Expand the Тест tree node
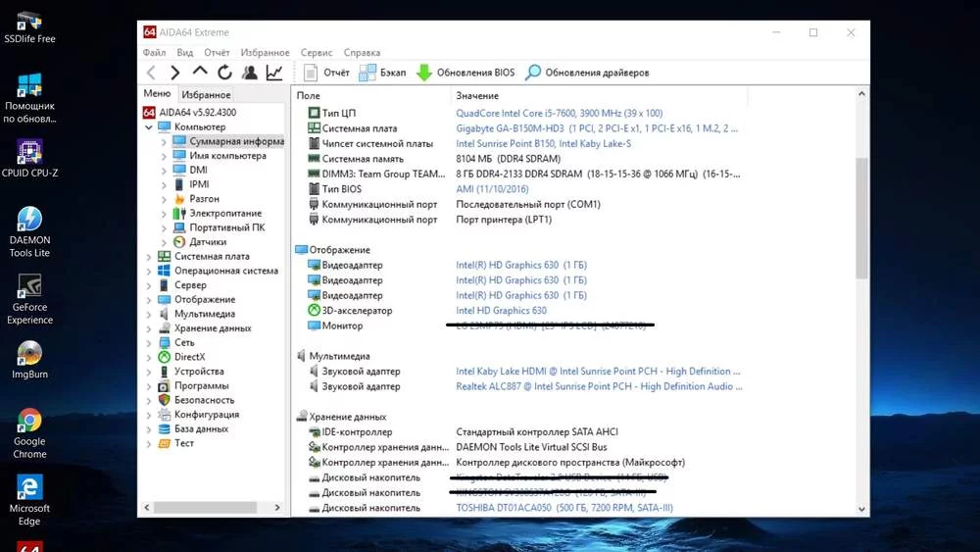Viewport: 980px width, 552px height. (x=149, y=443)
